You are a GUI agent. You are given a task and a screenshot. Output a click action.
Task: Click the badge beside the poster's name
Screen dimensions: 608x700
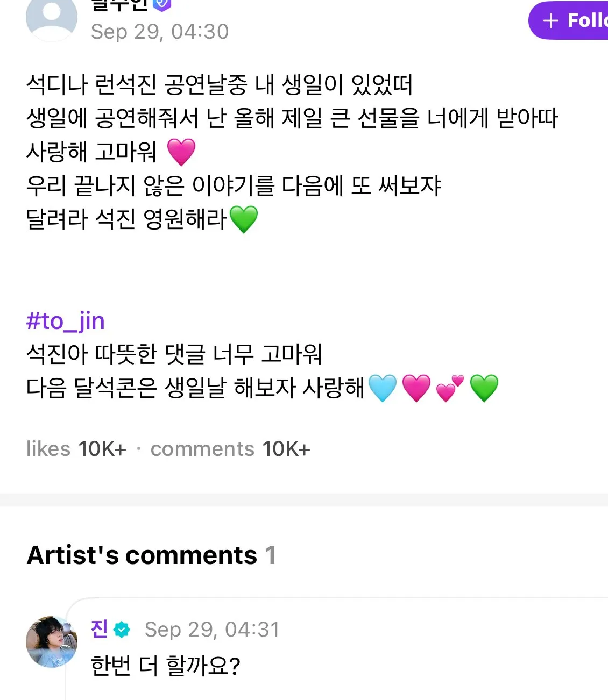tap(162, 5)
